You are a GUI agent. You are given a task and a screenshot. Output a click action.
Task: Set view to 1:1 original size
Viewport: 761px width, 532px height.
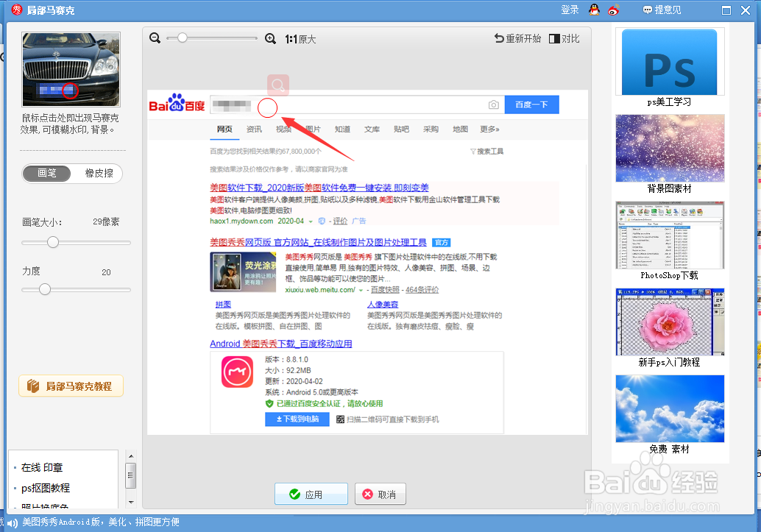pyautogui.click(x=300, y=39)
